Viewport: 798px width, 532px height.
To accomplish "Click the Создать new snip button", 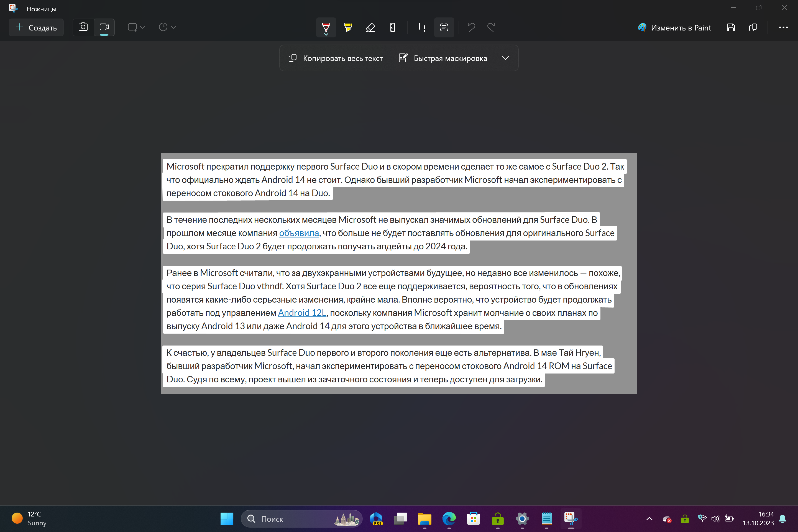I will [x=36, y=27].
